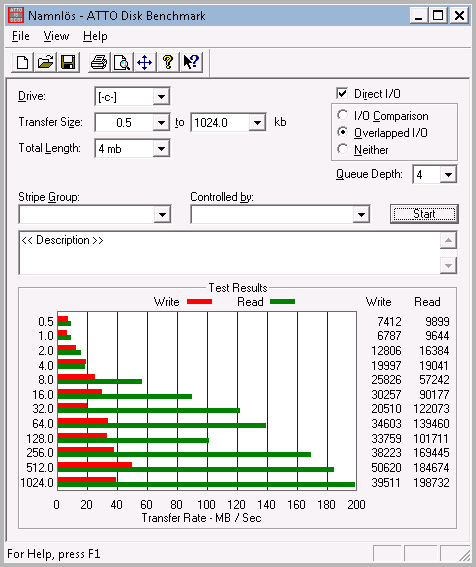Open the Total Length dropdown
476x567 pixels.
161,149
